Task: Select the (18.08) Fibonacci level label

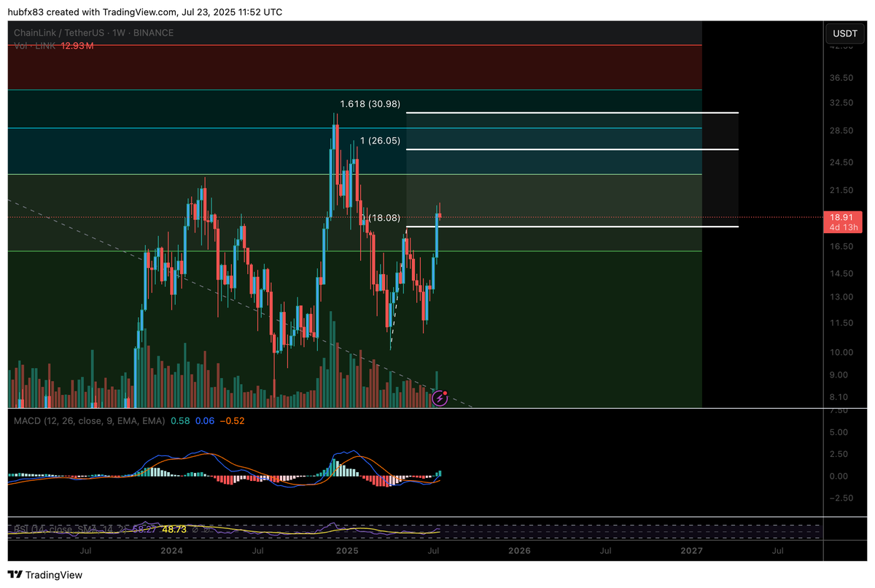Action: (384, 218)
